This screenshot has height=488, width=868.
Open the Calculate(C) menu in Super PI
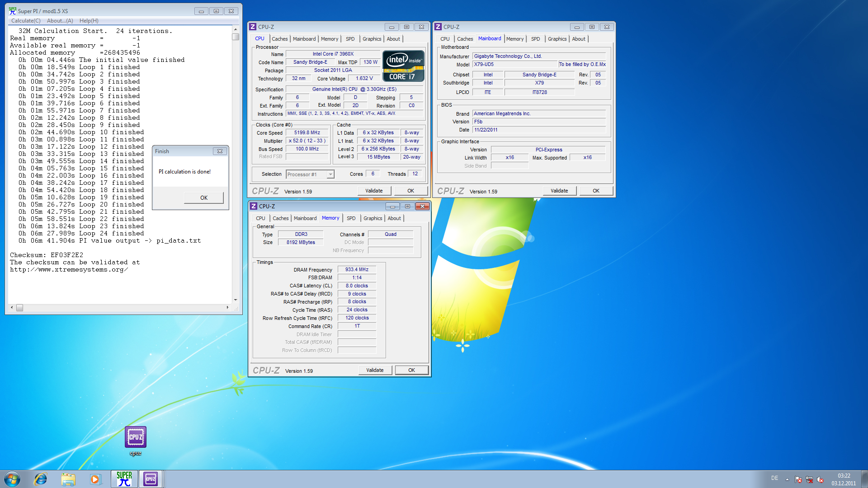(26, 21)
